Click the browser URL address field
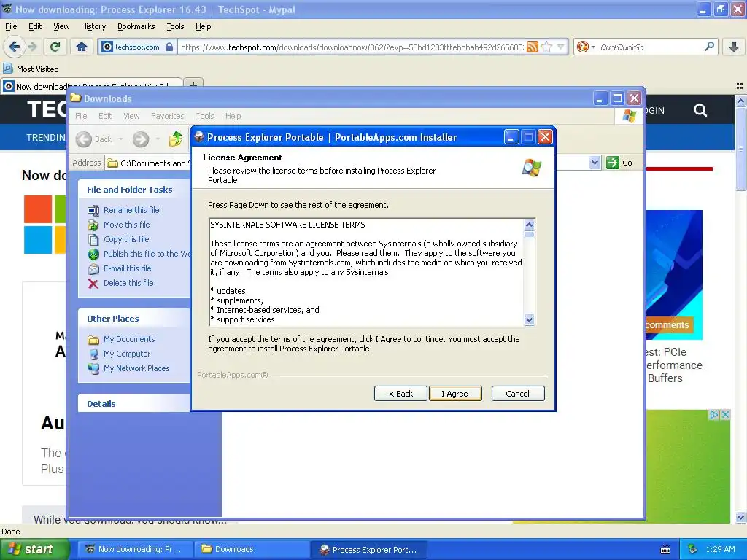This screenshot has width=747, height=560. (x=352, y=47)
